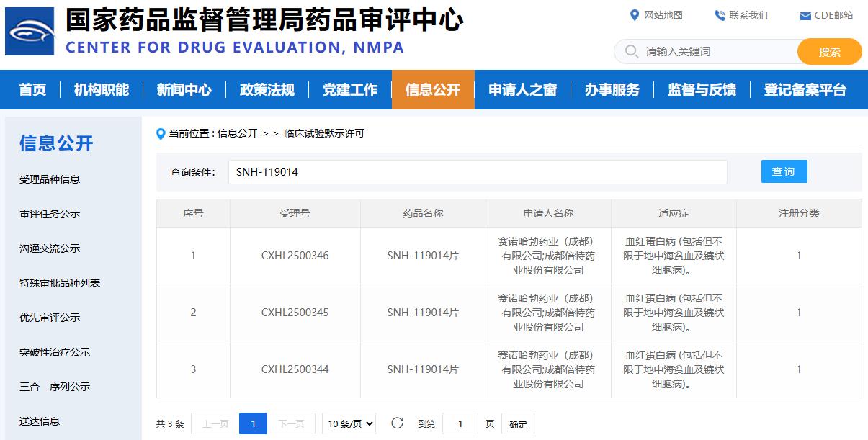This screenshot has height=440, width=868.
Task: Open 送达信息 in sidebar
Action: [40, 421]
